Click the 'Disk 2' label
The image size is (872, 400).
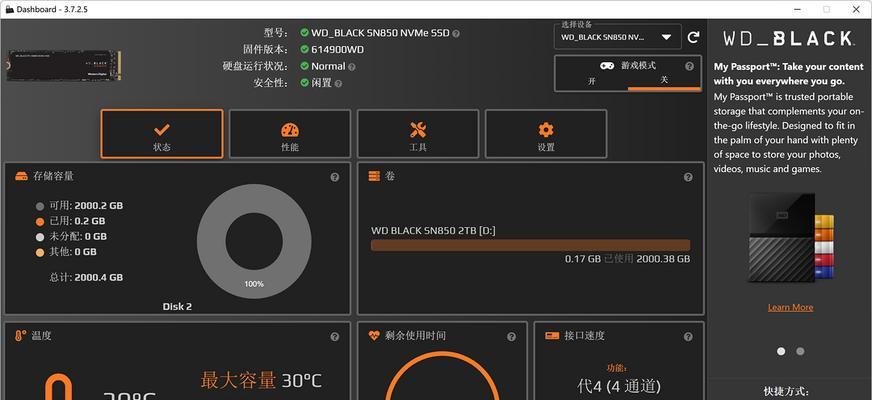pyautogui.click(x=177, y=307)
